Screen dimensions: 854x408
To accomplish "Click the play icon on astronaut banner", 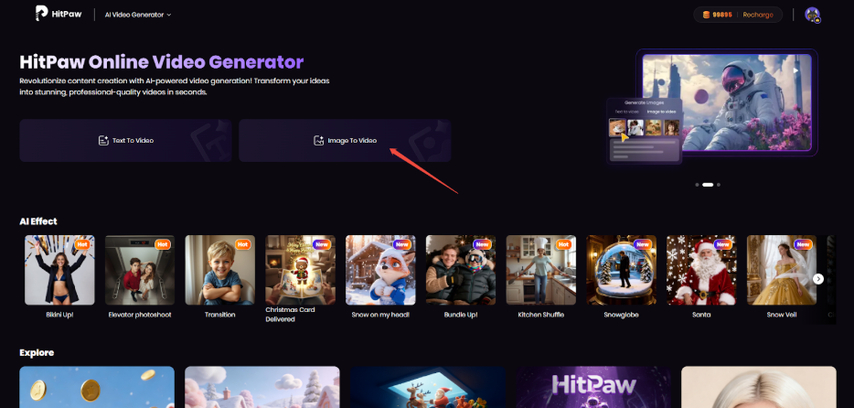I will [x=796, y=70].
